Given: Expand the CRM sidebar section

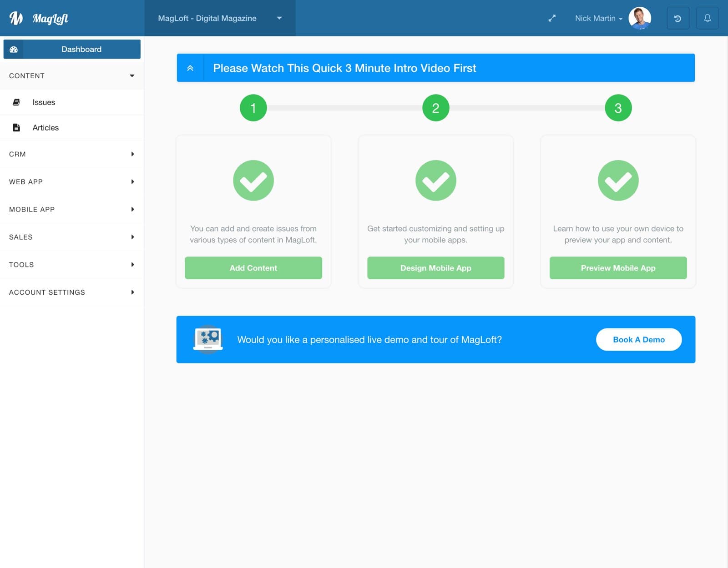Looking at the screenshot, I should click(72, 154).
